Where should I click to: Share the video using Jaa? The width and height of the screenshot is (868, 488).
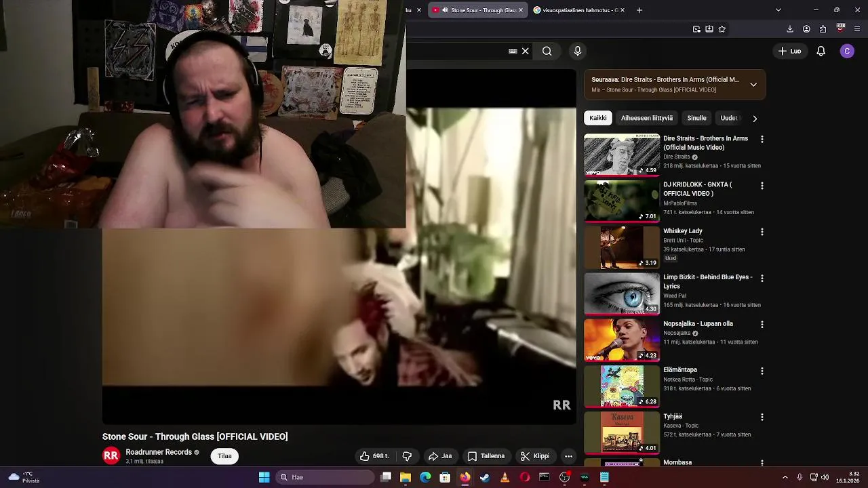[x=440, y=456]
